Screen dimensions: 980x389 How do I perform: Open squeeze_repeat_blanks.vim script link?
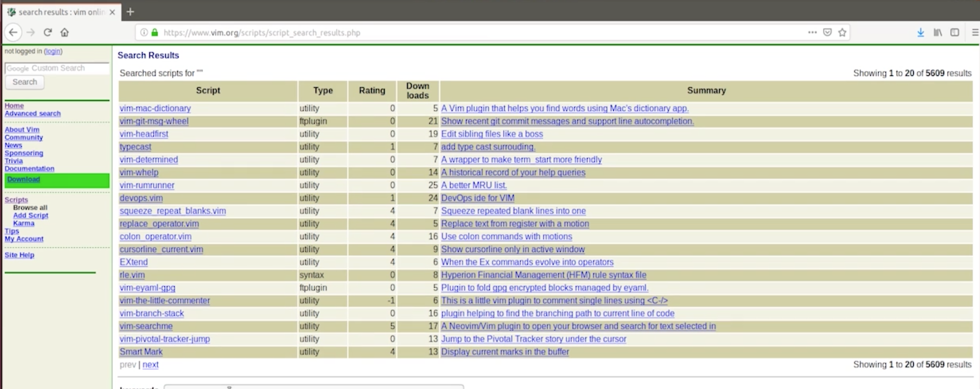coord(173,211)
